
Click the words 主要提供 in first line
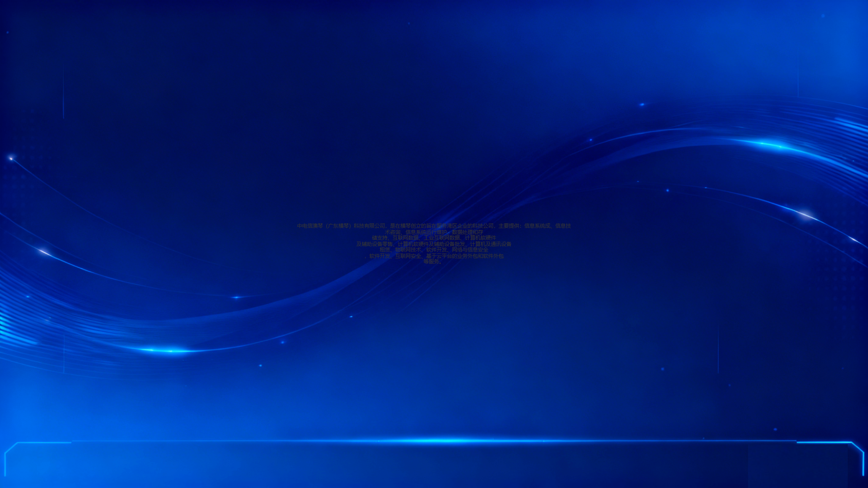tap(508, 226)
